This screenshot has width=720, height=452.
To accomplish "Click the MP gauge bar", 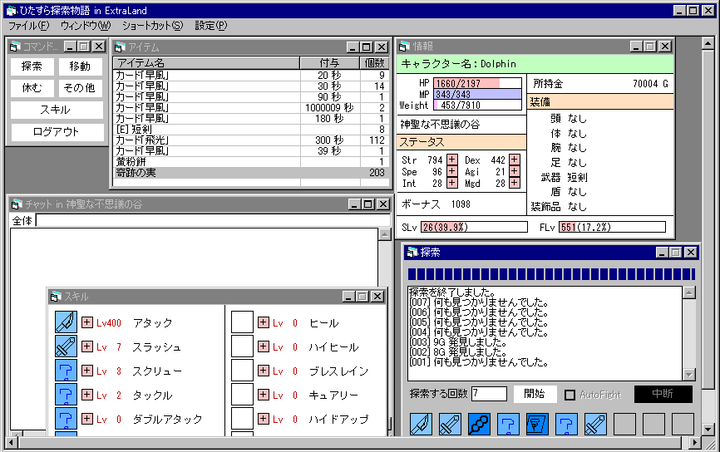I will 478,94.
